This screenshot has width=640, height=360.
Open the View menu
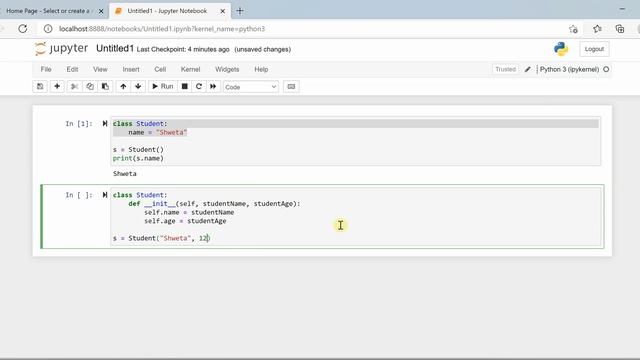(x=100, y=69)
